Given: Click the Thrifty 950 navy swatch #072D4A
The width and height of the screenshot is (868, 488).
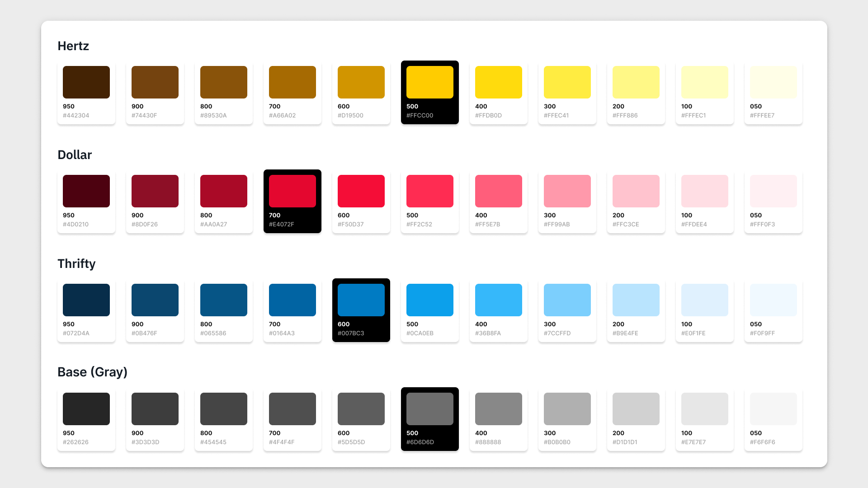Looking at the screenshot, I should [x=86, y=300].
